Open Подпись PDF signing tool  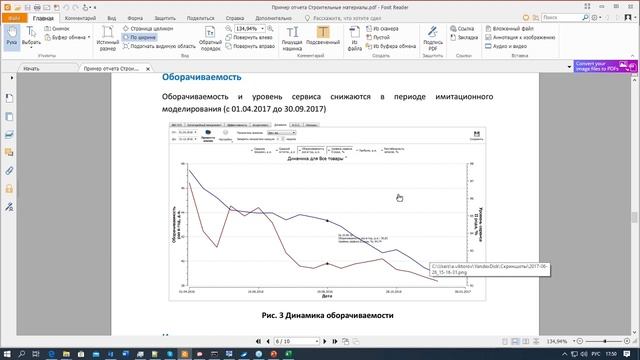(x=433, y=38)
